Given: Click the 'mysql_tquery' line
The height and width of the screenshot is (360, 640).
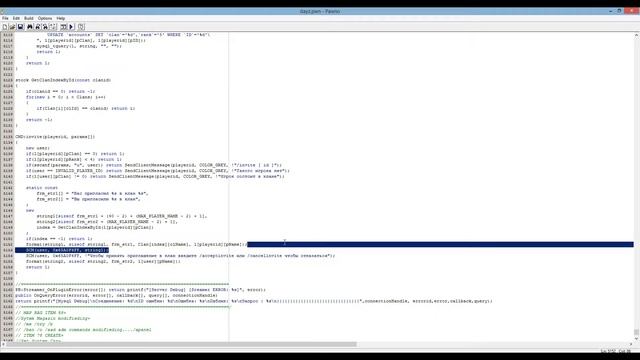Looking at the screenshot, I should (x=79, y=46).
